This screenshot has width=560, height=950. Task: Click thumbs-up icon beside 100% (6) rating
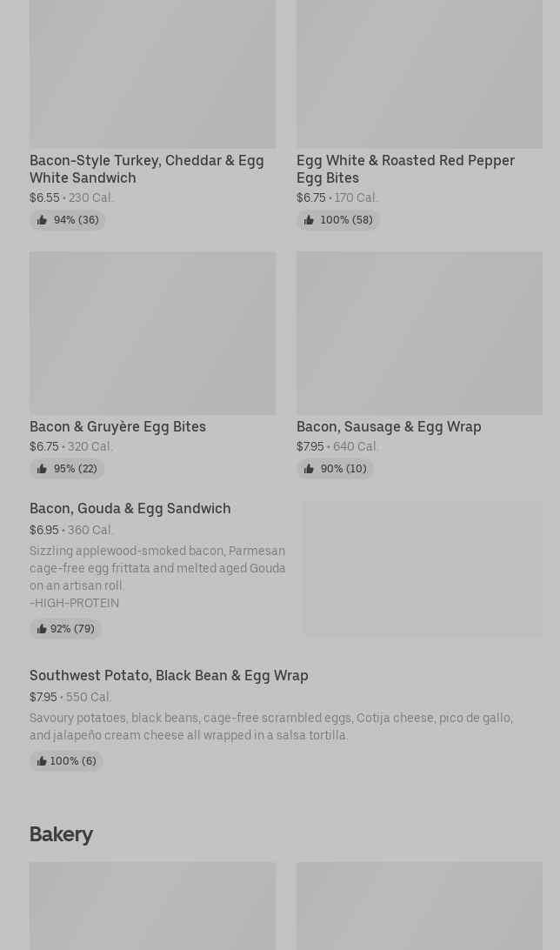41,761
